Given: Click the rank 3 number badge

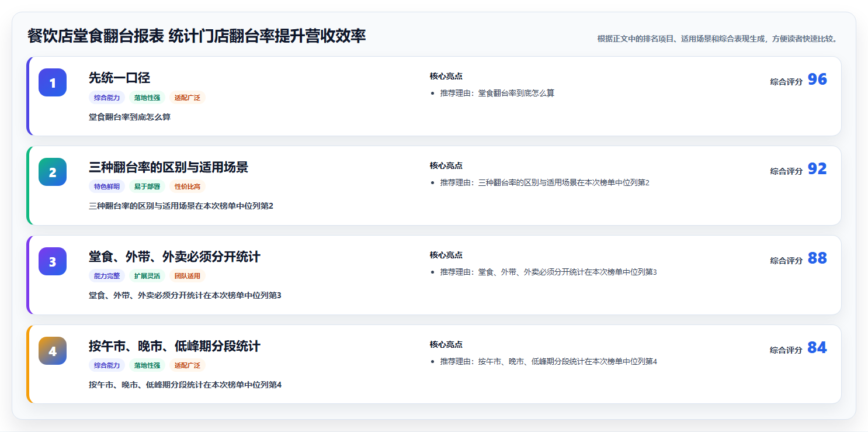Looking at the screenshot, I should pyautogui.click(x=53, y=261).
